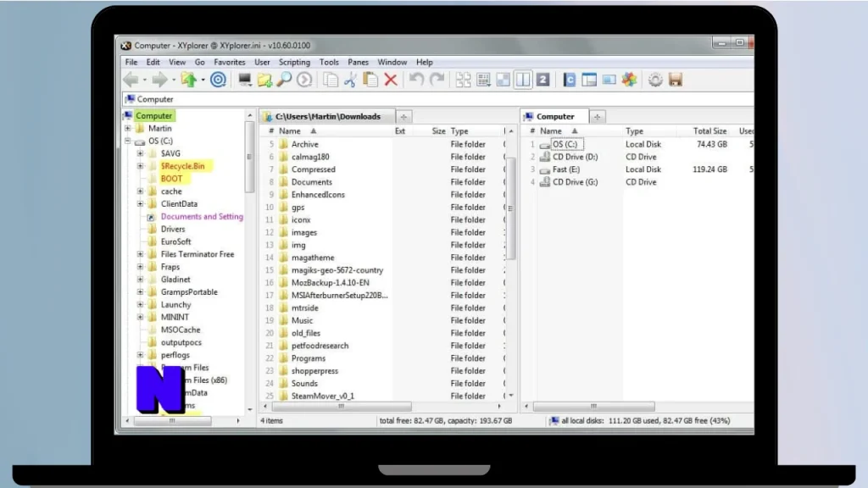Open the Tools menu
Screen dimensions: 868x488
[x=329, y=63]
